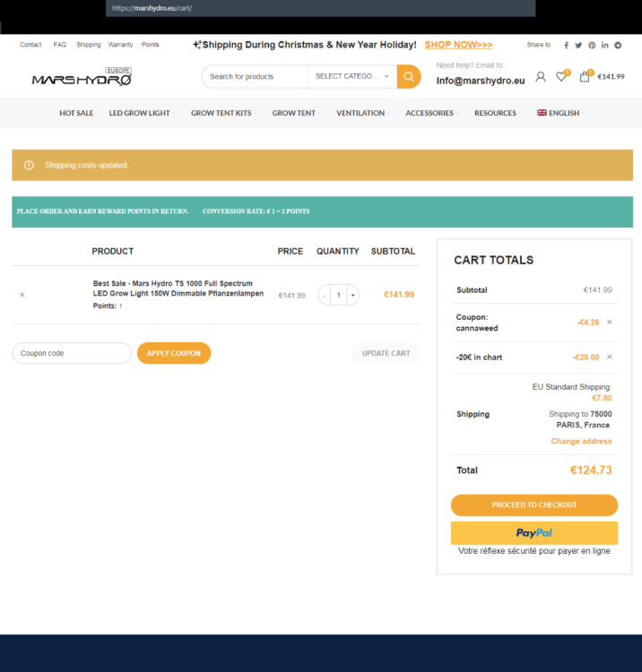Image resolution: width=642 pixels, height=672 pixels.
Task: Click the product subtotal €141.99 in table
Action: (x=399, y=295)
